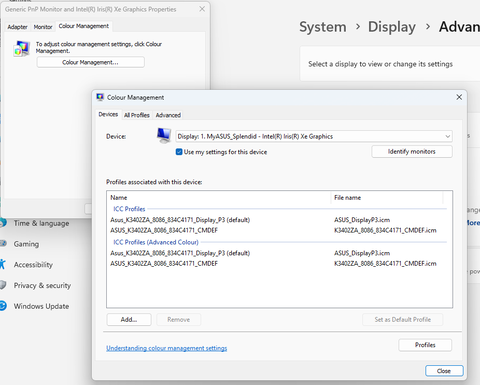Click the Profiles button

click(425, 345)
